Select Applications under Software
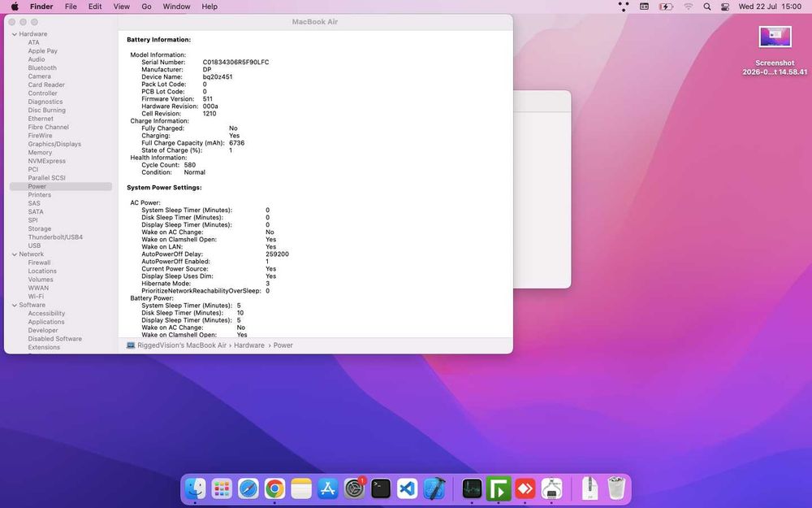This screenshot has height=508, width=812. point(46,322)
